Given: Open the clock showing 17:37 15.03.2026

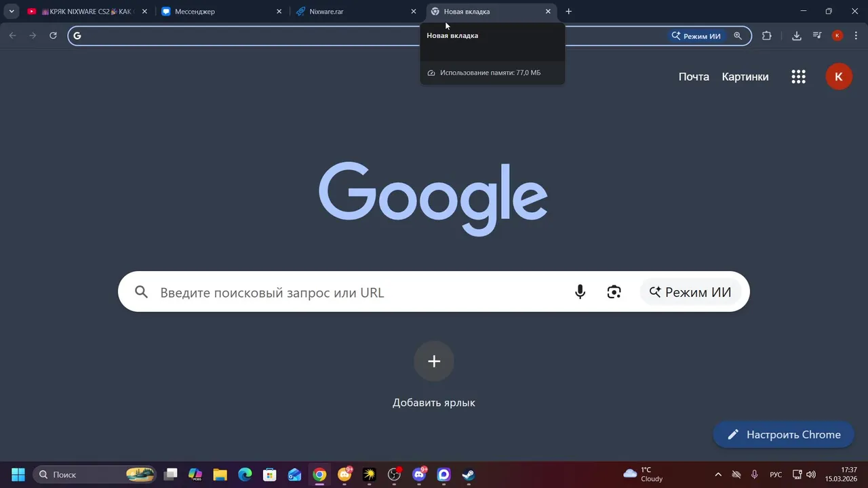Looking at the screenshot, I should (x=841, y=474).
